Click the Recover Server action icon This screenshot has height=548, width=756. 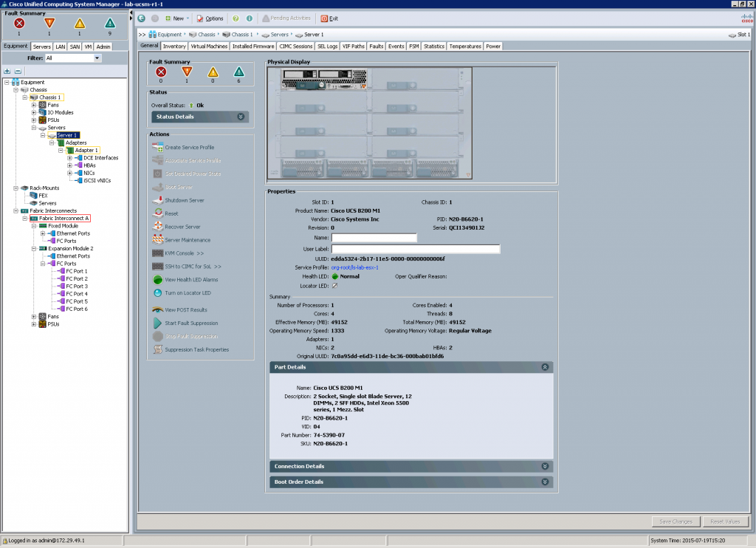(158, 227)
